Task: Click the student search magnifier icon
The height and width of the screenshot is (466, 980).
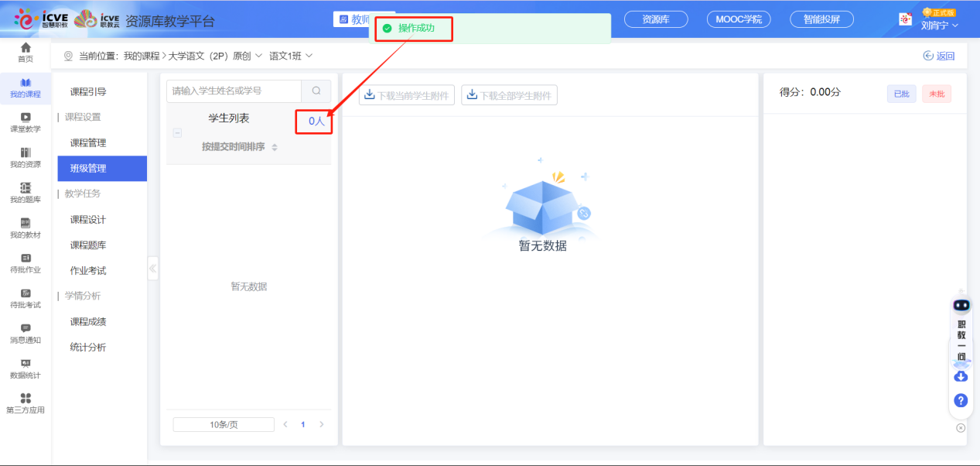Action: [x=316, y=91]
